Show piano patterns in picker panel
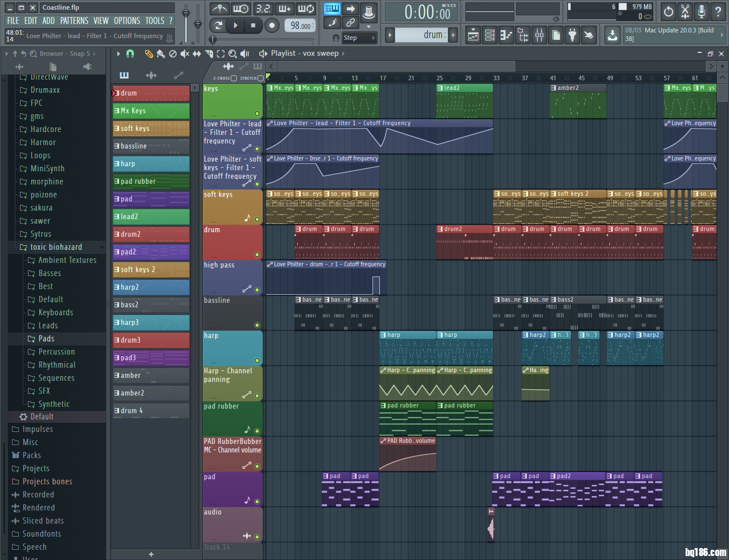 124,75
